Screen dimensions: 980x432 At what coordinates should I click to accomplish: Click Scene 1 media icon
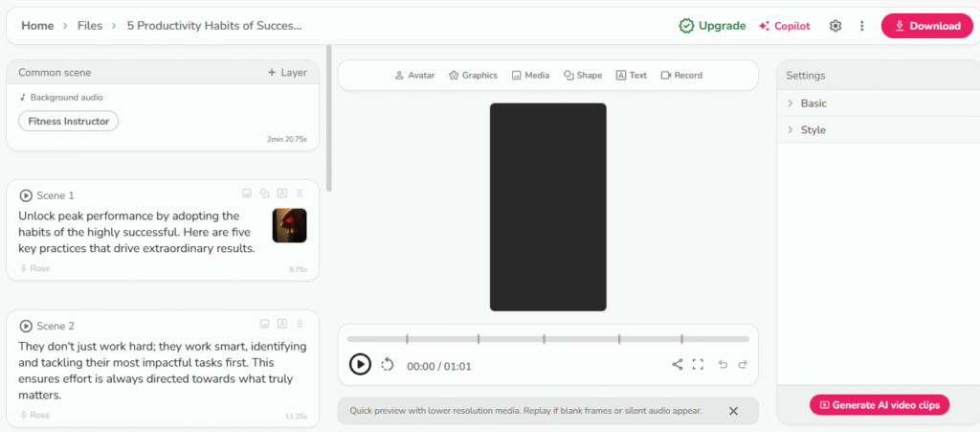[x=247, y=193]
